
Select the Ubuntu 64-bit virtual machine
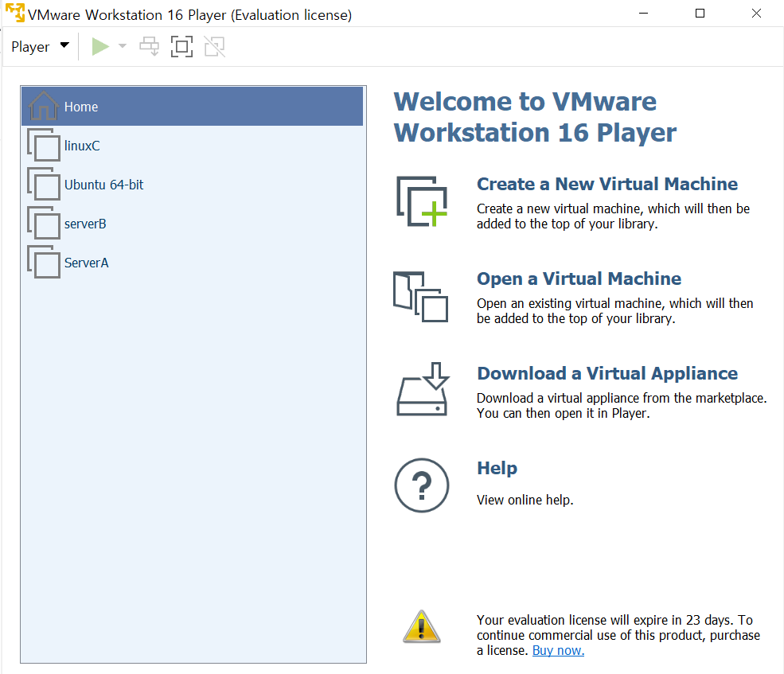193,185
